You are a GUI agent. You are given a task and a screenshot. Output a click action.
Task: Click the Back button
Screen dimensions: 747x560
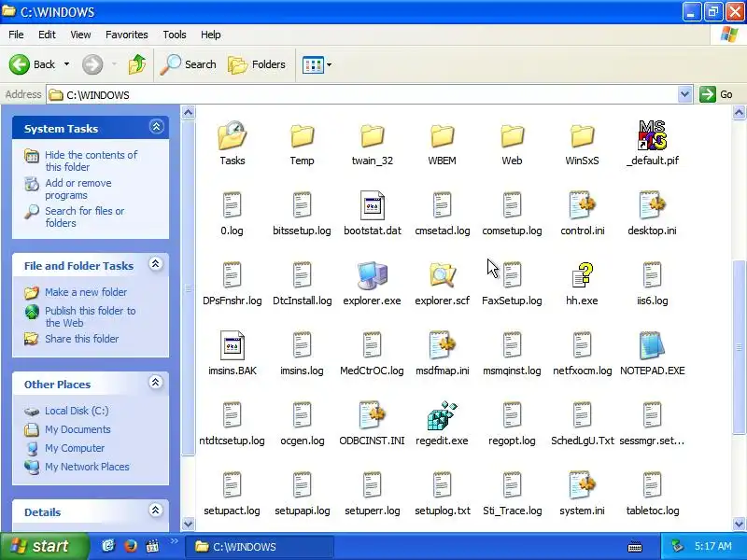tap(33, 64)
